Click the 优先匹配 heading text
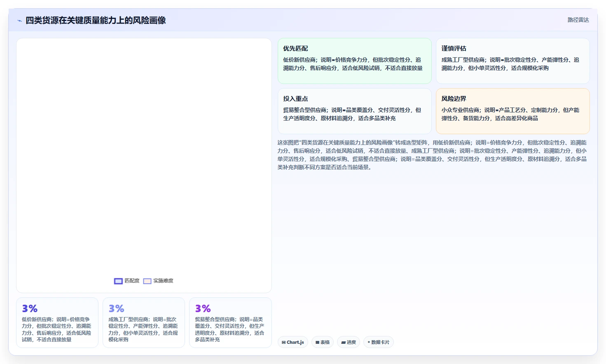The image size is (606, 364). (x=295, y=49)
